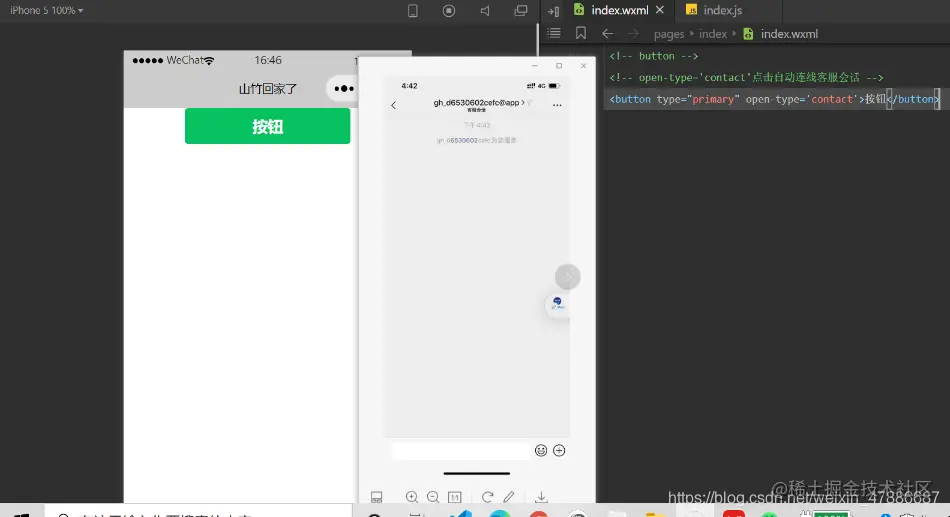The width and height of the screenshot is (950, 517).
Task: Navigate forward with the right arrow icon
Action: coord(633,34)
